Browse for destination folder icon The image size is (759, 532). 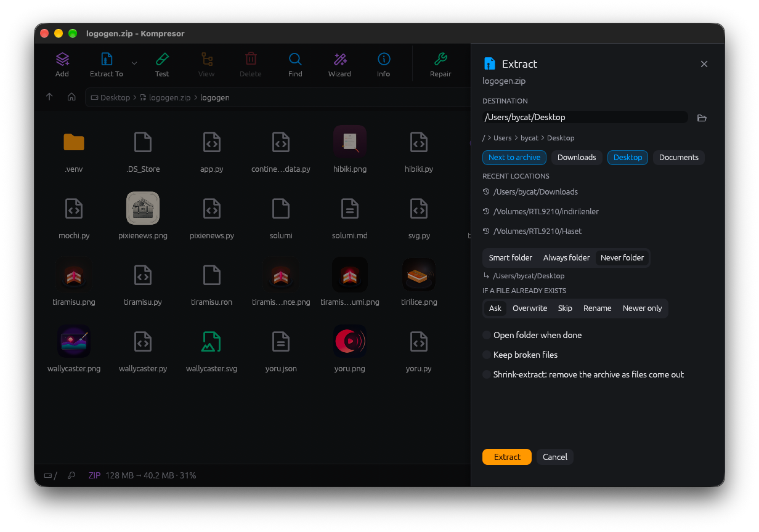(x=702, y=118)
